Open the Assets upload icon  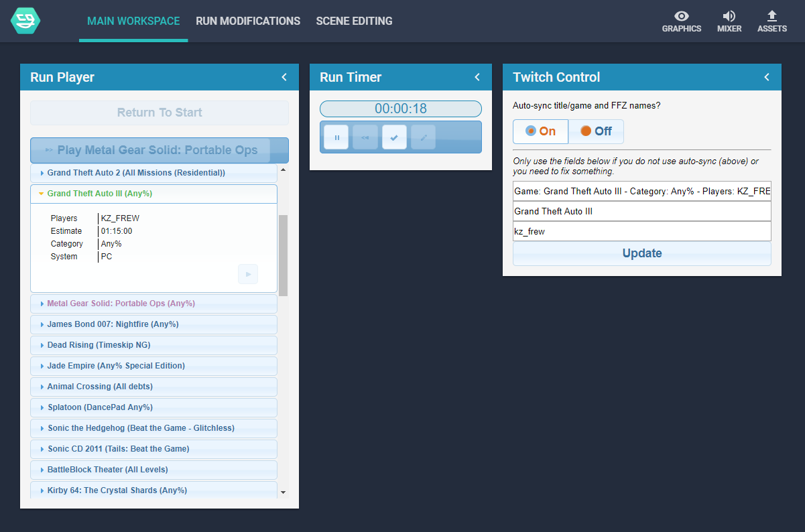[x=772, y=21]
